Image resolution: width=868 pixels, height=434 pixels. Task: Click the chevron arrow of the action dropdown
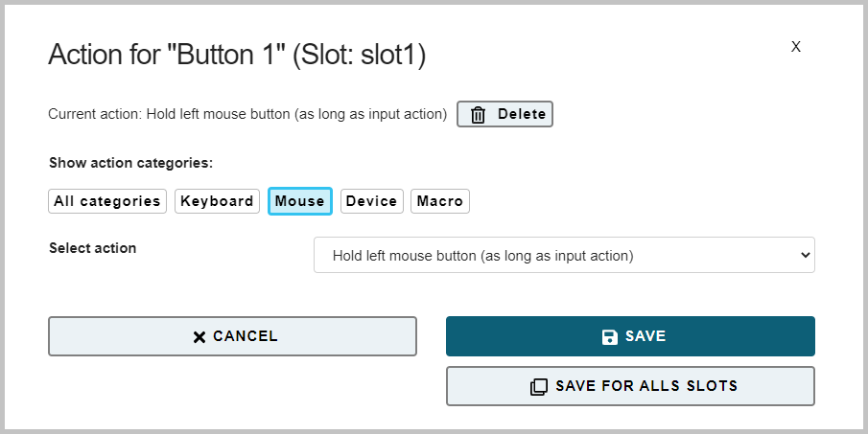806,256
